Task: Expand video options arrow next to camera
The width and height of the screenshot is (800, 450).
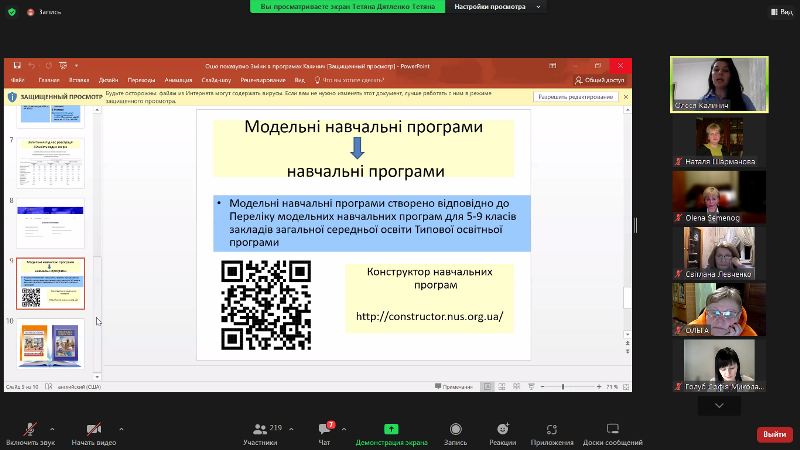Action: [x=120, y=427]
